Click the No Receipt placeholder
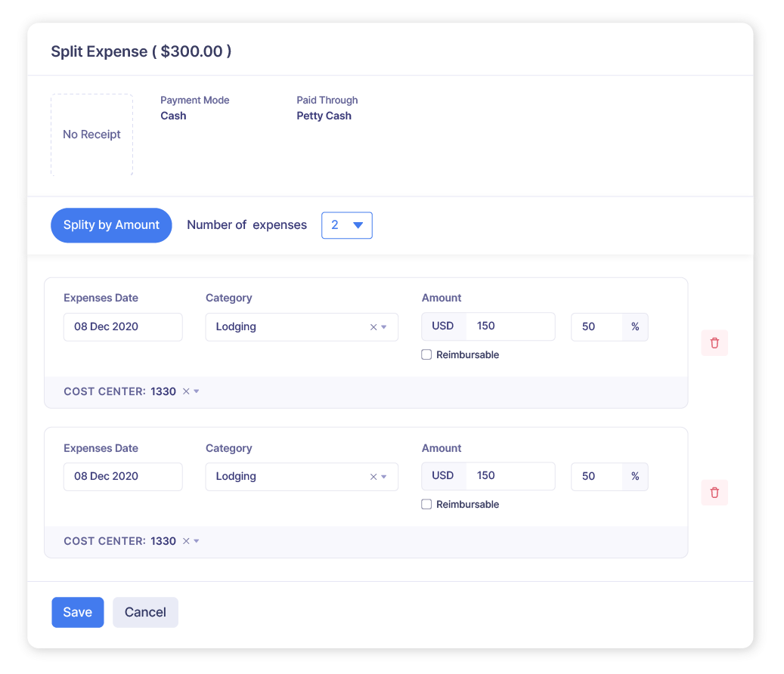784x674 pixels. [x=91, y=134]
